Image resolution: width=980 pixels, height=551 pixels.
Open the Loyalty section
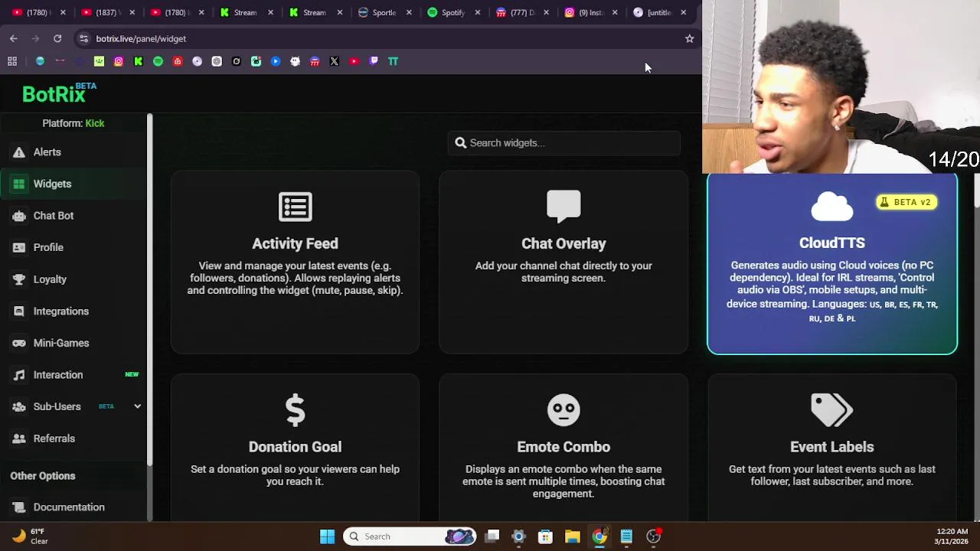point(74,279)
